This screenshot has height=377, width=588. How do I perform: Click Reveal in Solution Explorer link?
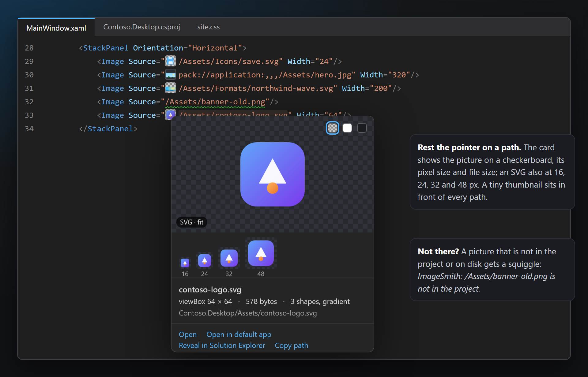point(222,345)
